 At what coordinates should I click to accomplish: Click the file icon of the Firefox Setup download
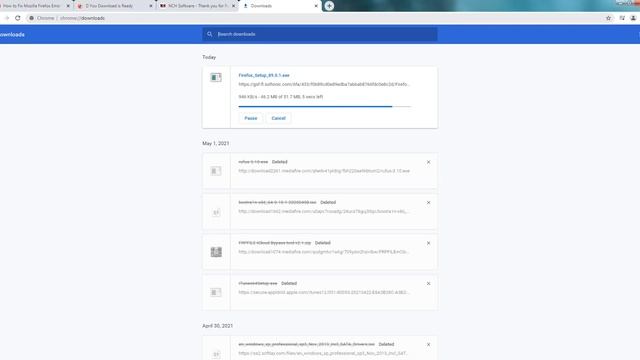pos(216,77)
